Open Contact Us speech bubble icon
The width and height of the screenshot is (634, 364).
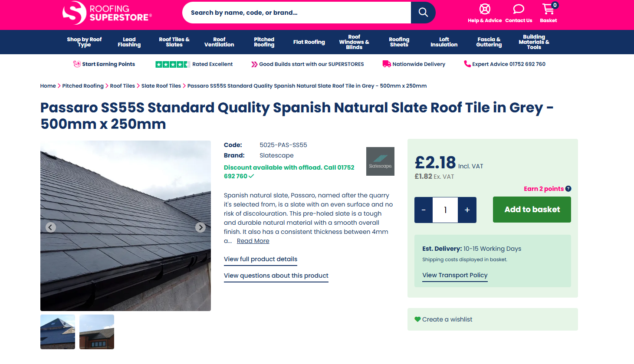coord(519,9)
